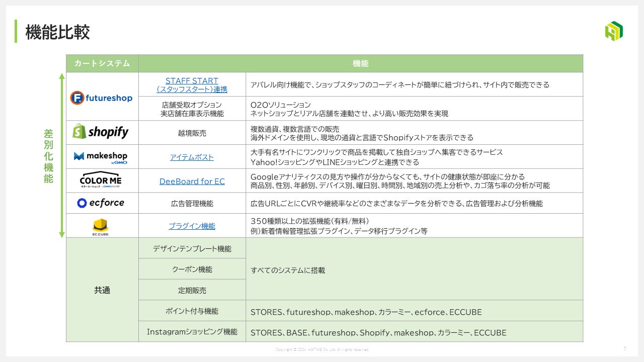The height and width of the screenshot is (362, 644).
Task: Select the Instagramショッピング機能 cell
Action: (192, 332)
